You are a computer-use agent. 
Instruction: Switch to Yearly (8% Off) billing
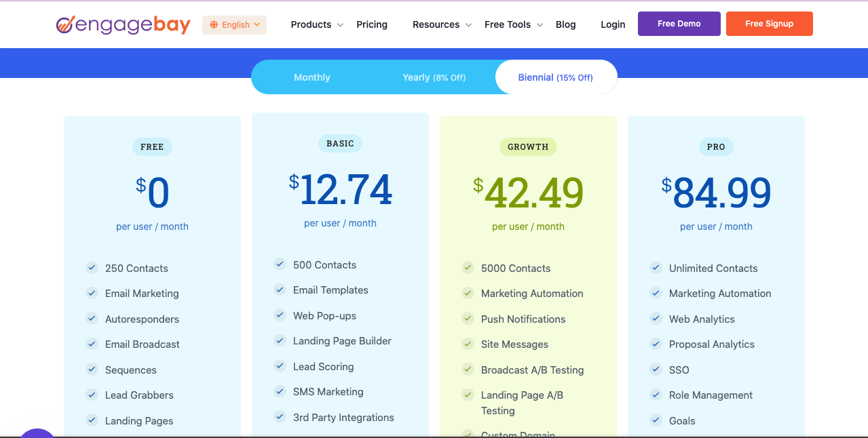[434, 77]
